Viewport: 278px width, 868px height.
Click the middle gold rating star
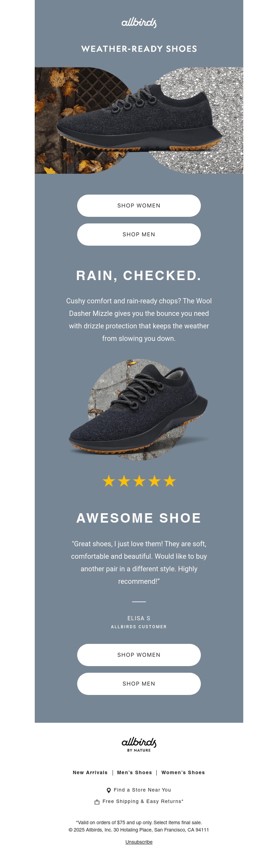[139, 481]
